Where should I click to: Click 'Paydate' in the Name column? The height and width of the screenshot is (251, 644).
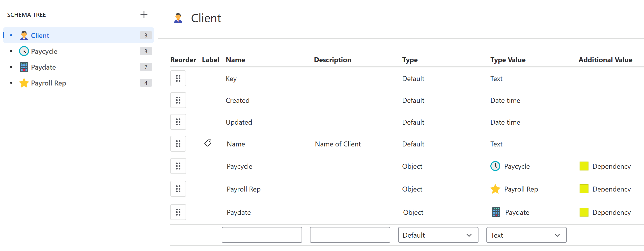tap(239, 213)
